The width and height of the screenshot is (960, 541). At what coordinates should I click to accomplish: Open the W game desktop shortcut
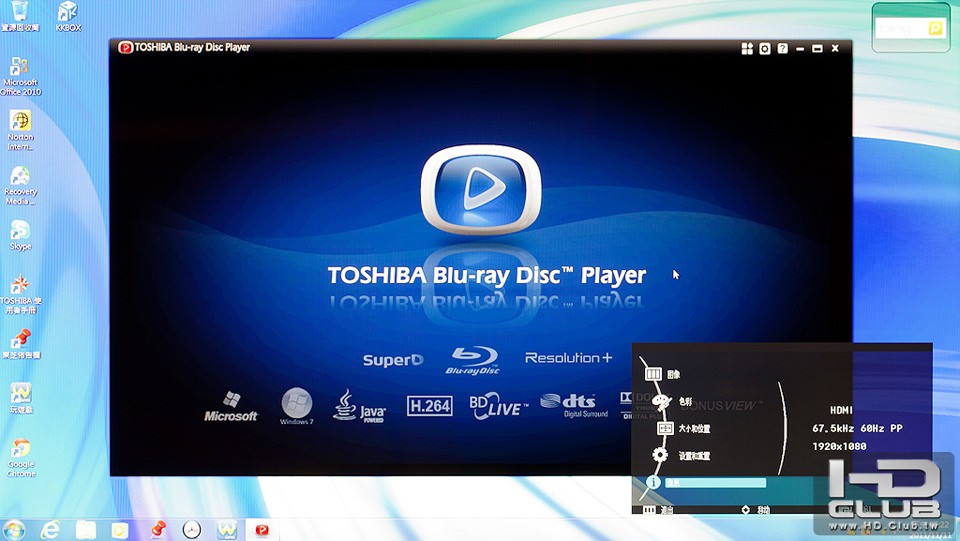pos(20,398)
